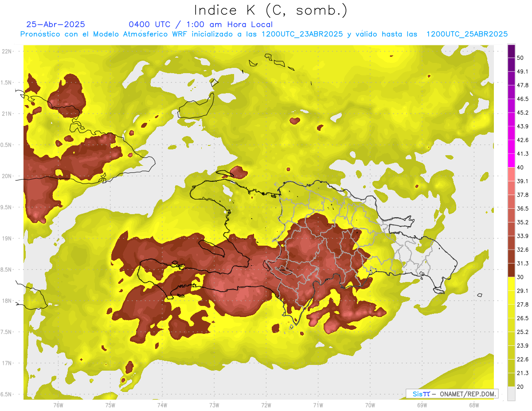Image resolution: width=532 pixels, height=411 pixels.
Task: Click the longitude label "74W"
Action: pyautogui.click(x=162, y=405)
